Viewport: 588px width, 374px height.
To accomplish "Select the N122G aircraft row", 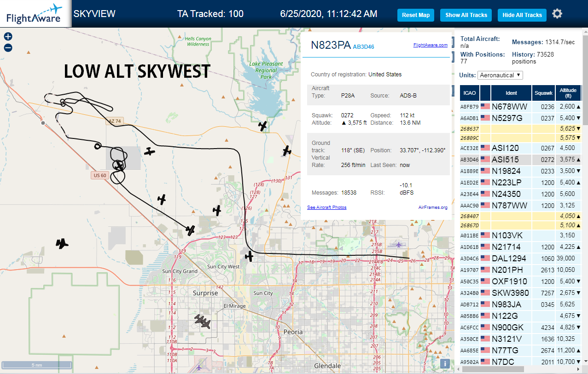I will 521,316.
